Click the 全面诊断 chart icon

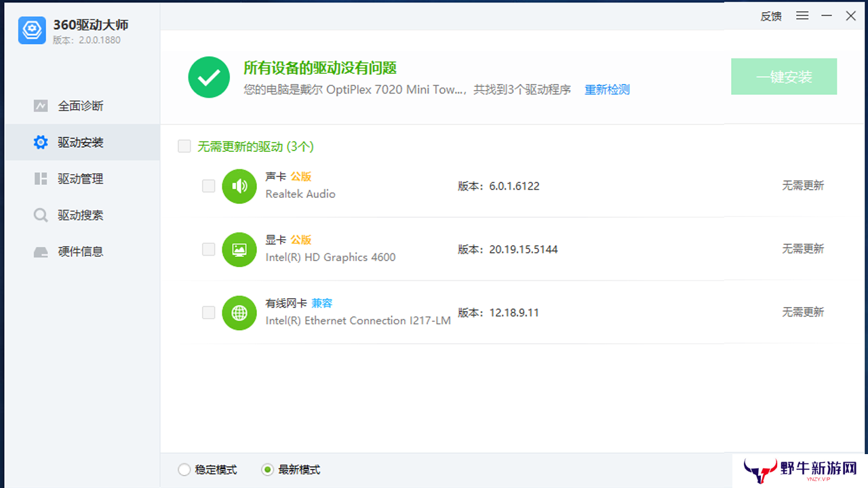[x=41, y=106]
